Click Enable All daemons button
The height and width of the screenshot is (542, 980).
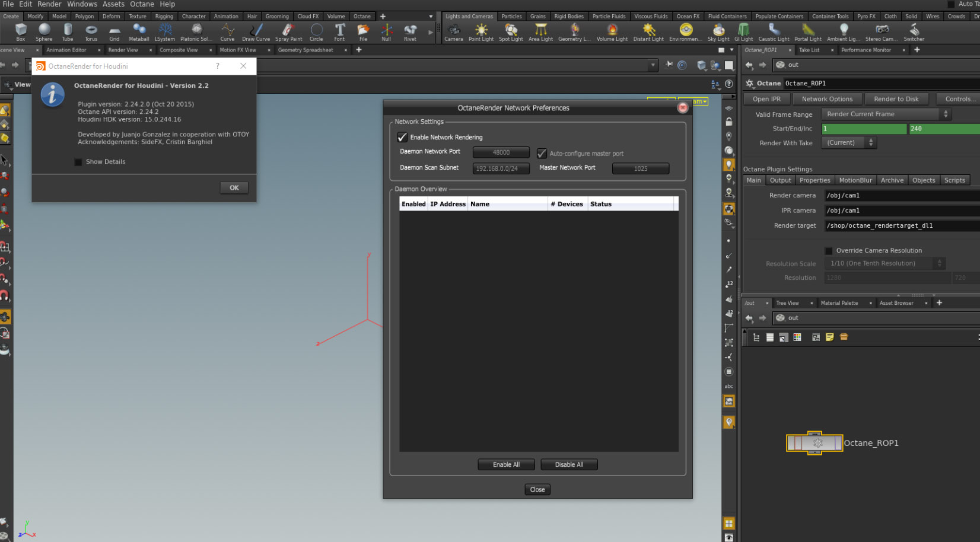click(x=506, y=464)
